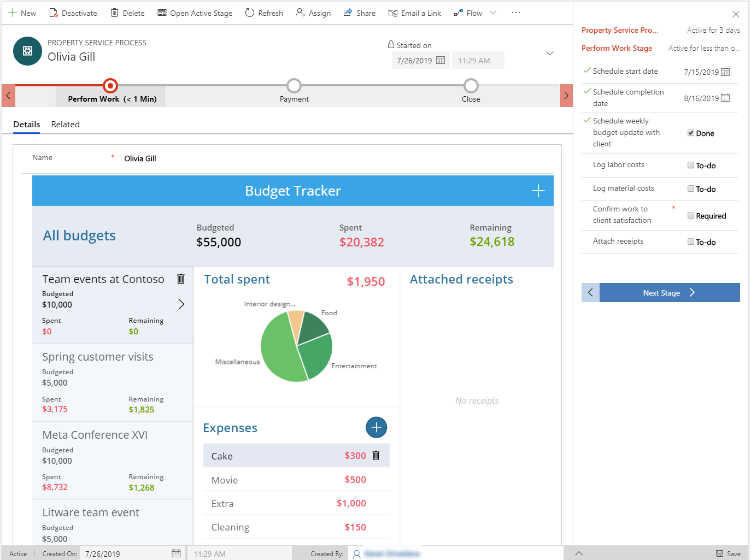
Task: Tick the Attach receipts checkbox
Action: (x=691, y=241)
